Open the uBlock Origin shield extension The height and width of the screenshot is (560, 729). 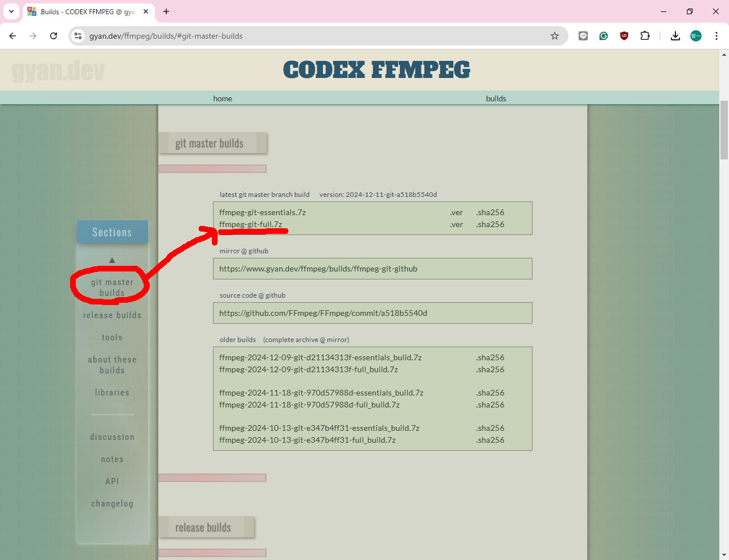point(624,36)
